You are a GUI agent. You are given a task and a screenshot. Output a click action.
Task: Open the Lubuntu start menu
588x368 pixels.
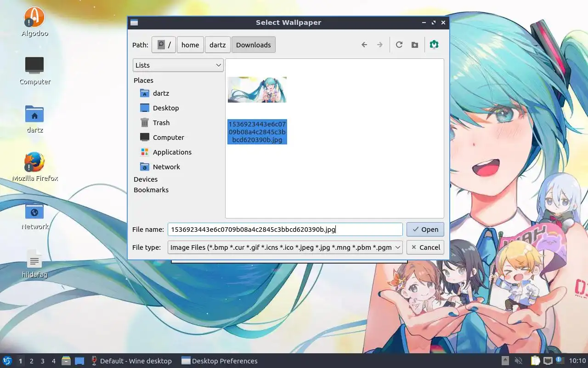7,361
